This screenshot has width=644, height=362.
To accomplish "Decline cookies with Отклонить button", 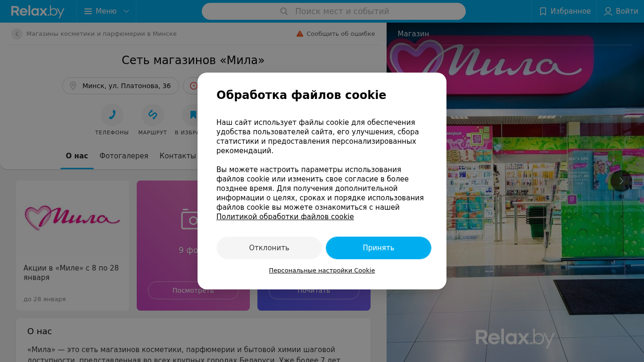I will tap(269, 248).
